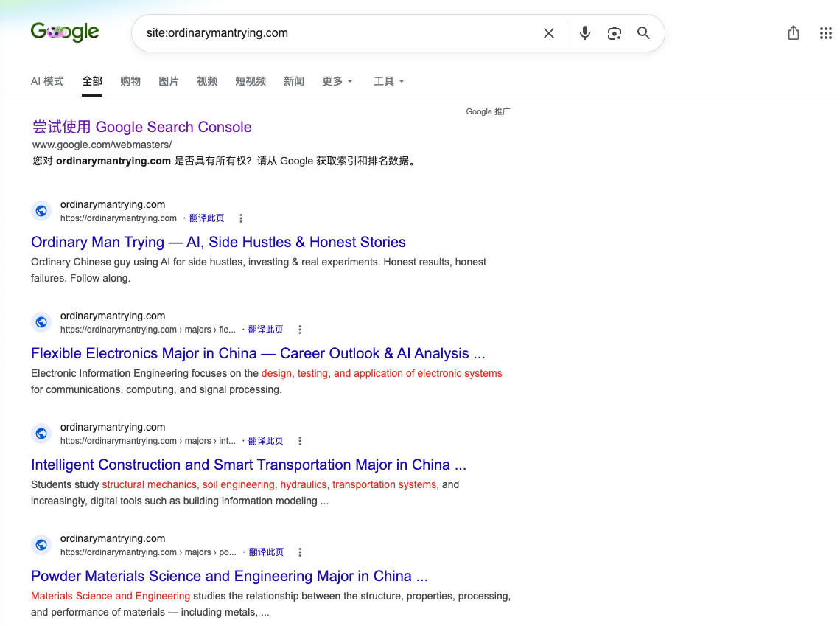Translate the Intelligent Construction result page
The height and width of the screenshot is (626, 840).
click(x=266, y=441)
